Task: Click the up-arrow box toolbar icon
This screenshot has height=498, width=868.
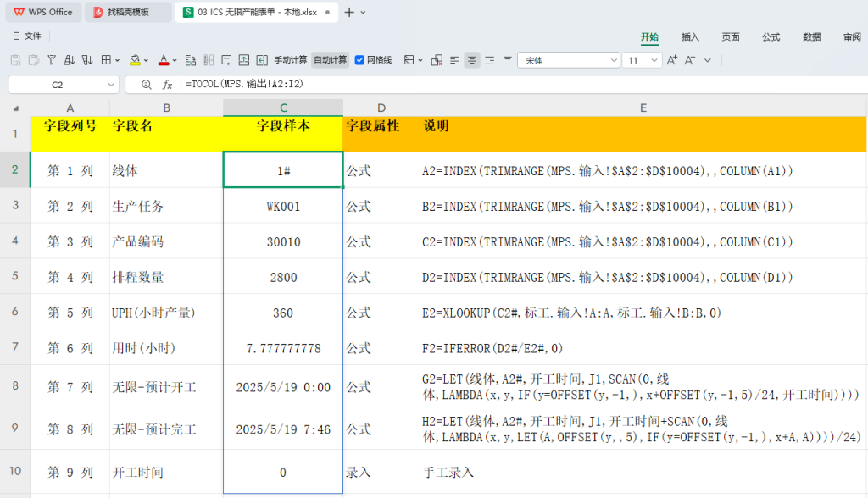Action: pos(243,60)
